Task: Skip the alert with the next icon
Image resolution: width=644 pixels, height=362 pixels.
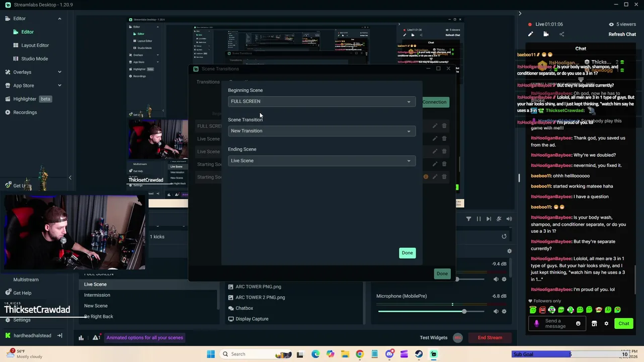Action: tap(489, 219)
